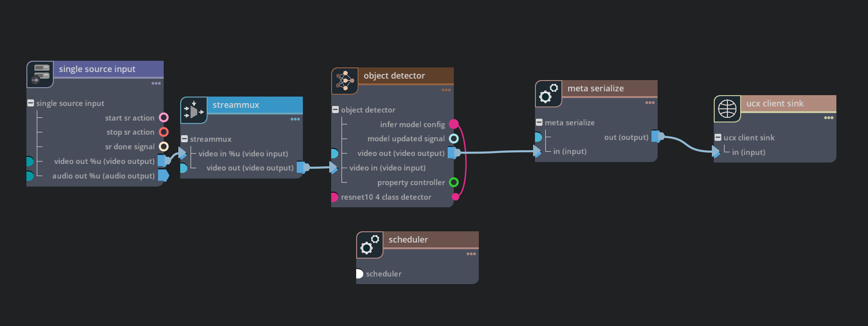Image resolution: width=868 pixels, height=326 pixels.
Task: Click the scheduler gears icon
Action: [x=370, y=245]
